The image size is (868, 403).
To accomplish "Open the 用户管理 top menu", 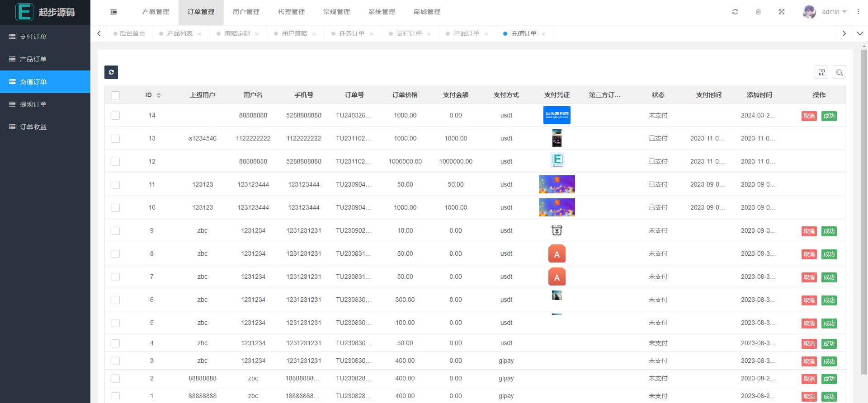I will [246, 12].
